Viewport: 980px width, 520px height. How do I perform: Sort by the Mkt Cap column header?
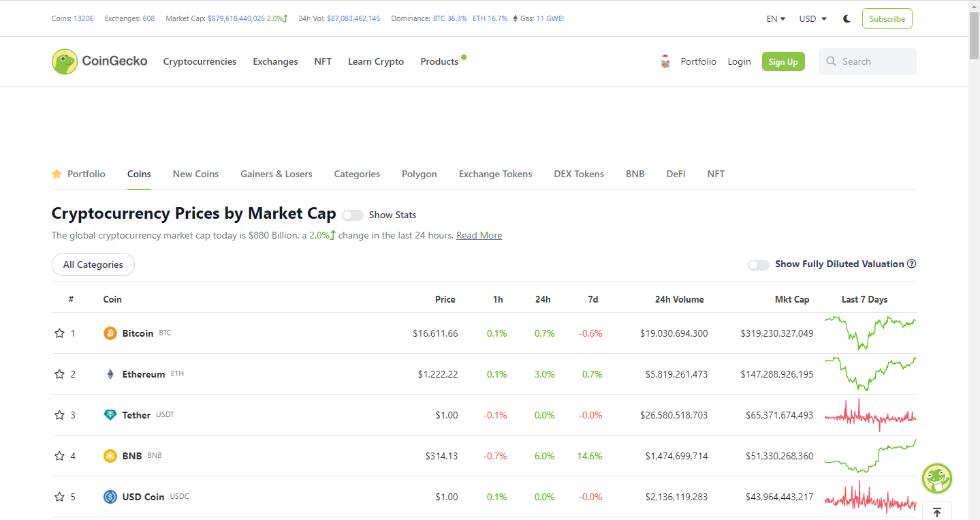click(792, 299)
